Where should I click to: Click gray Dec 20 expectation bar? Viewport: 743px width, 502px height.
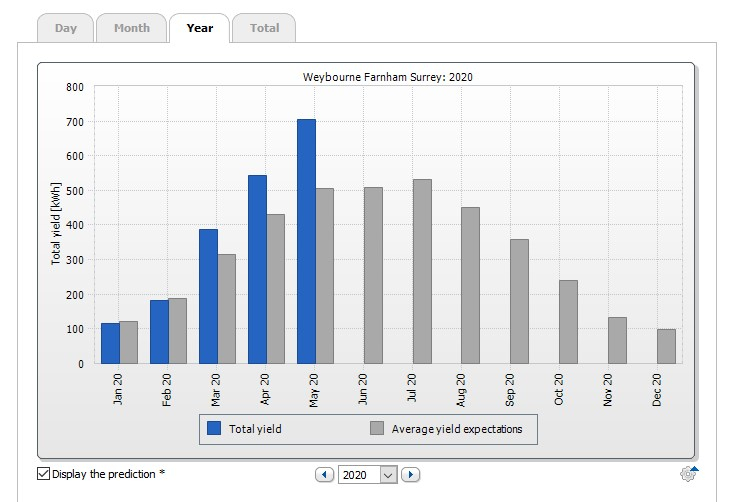coord(666,347)
